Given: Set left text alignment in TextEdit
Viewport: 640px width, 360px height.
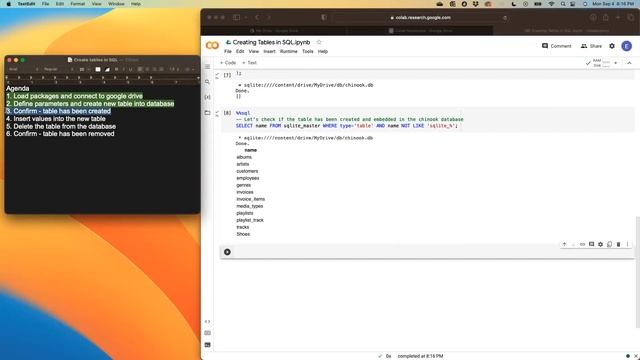Looking at the screenshot, I should [140, 69].
